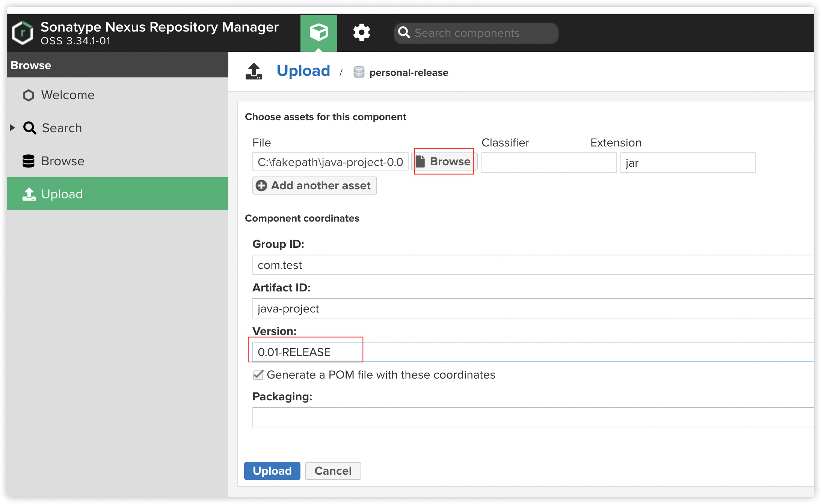Click the Browse file button
Image resolution: width=821 pixels, height=504 pixels.
(444, 161)
